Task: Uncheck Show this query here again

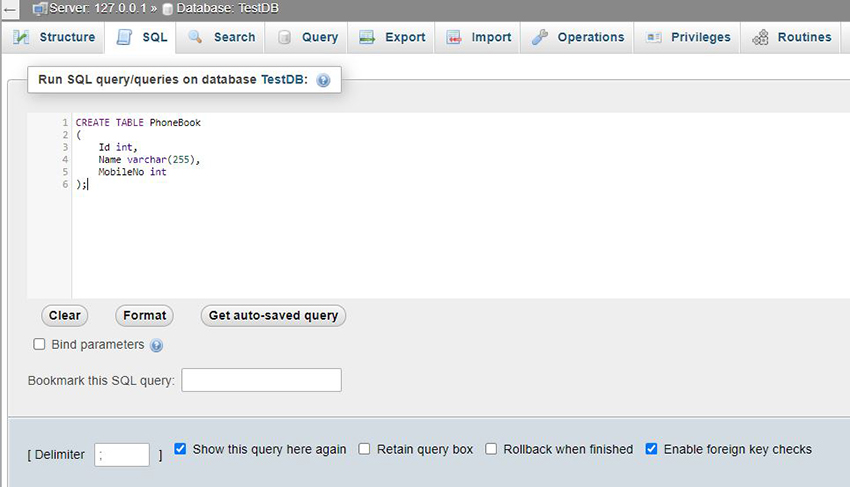Action: (x=180, y=448)
